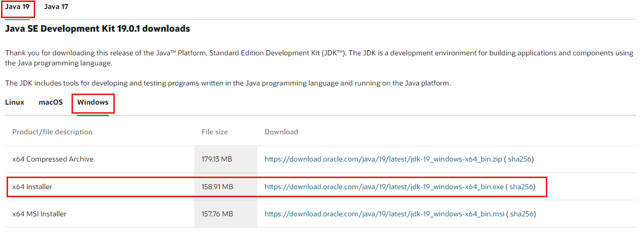Select the Windows platform tab
This screenshot has width=644, height=241.
(x=93, y=102)
